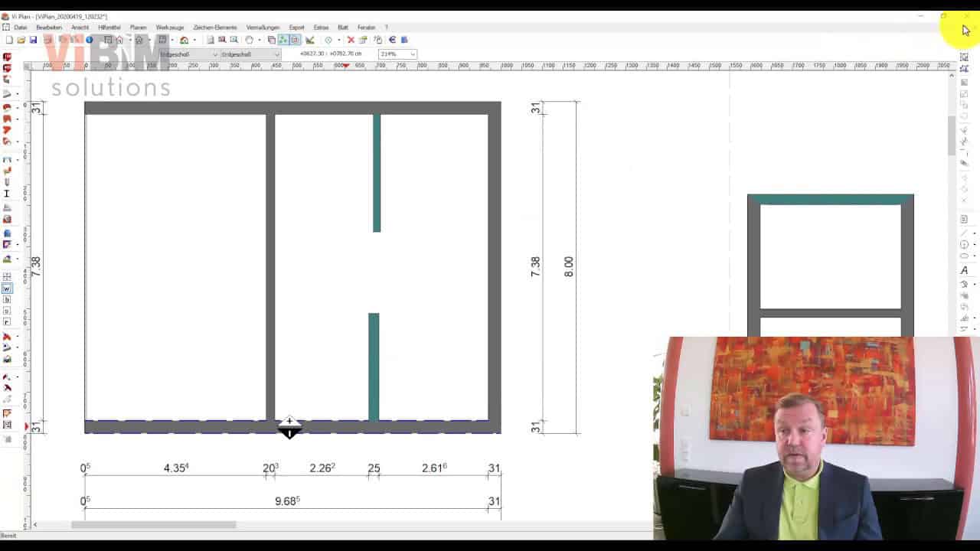Click the vertical scrollbar thumb
Viewport: 980px width, 551px height.
tap(952, 135)
